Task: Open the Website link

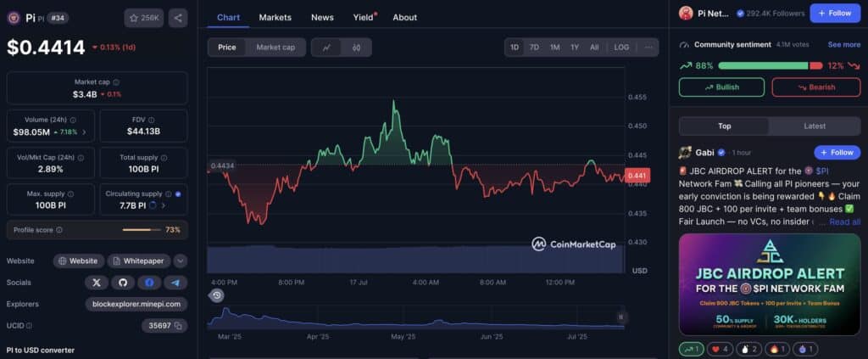Action: (79, 261)
